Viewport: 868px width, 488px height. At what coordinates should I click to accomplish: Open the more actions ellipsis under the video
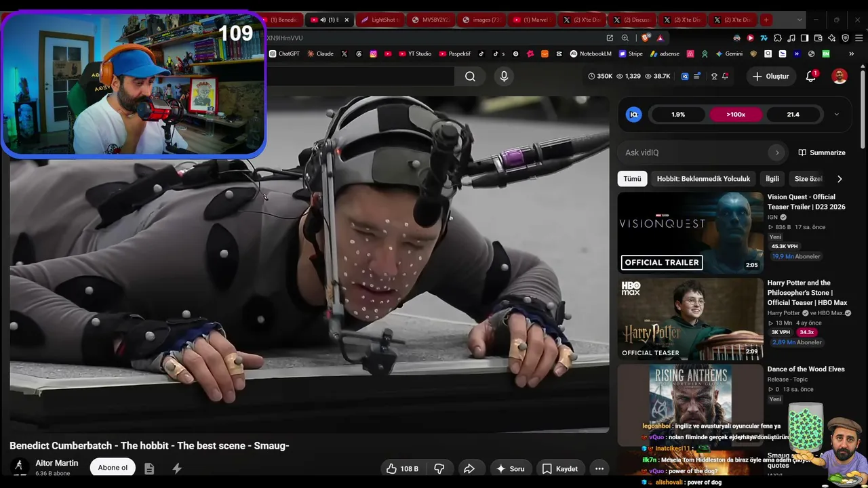pyautogui.click(x=599, y=468)
